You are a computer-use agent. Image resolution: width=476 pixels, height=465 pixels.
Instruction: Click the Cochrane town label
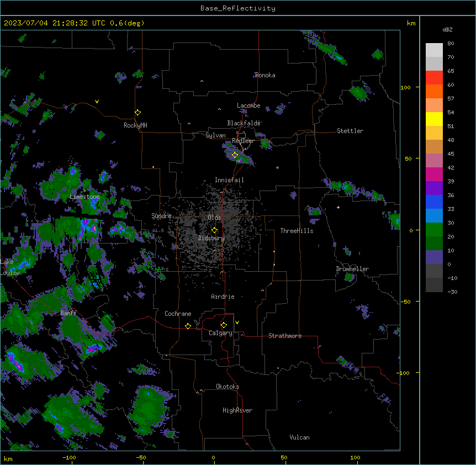click(x=178, y=314)
